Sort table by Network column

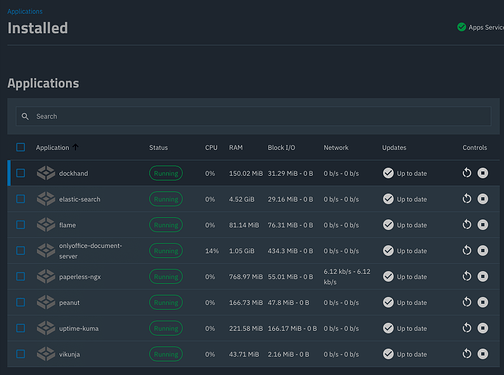click(336, 147)
